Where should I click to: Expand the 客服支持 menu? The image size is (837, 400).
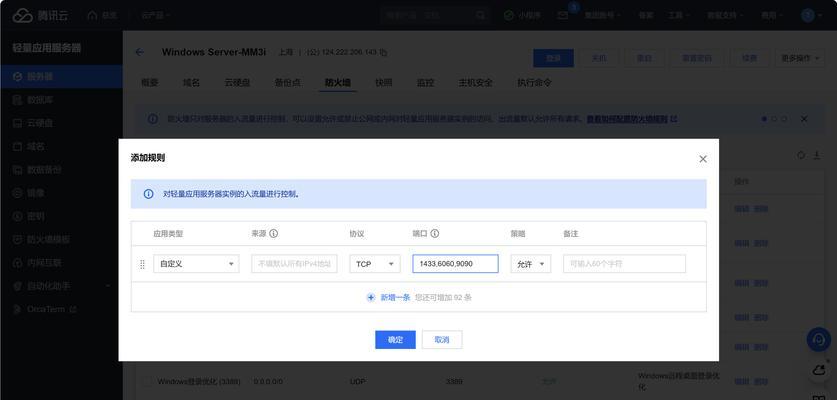point(725,15)
